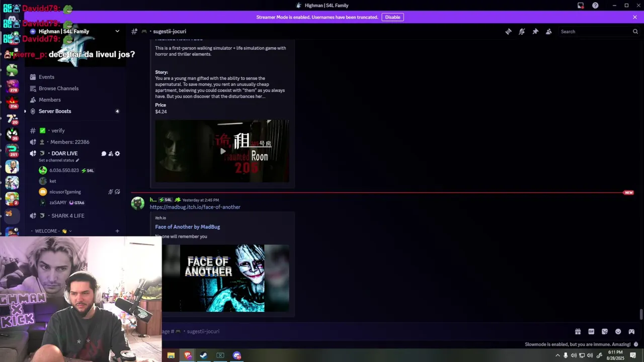Click invite icon on DOAR LIVE channel
The width and height of the screenshot is (644, 362).
coord(111,153)
